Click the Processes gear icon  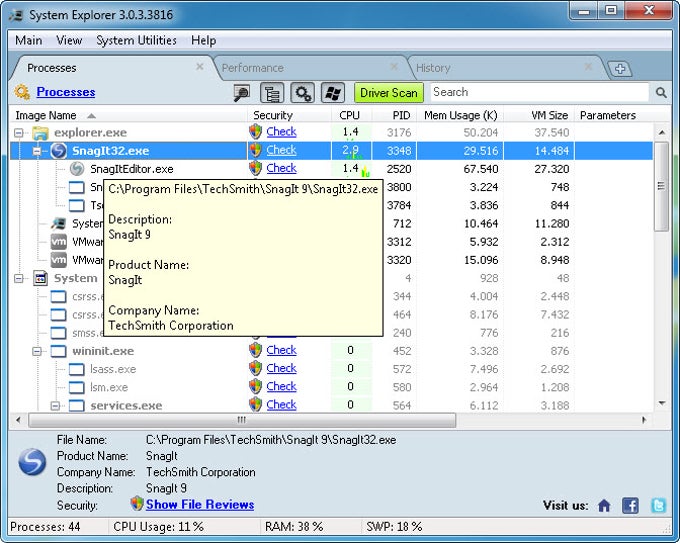[x=22, y=92]
